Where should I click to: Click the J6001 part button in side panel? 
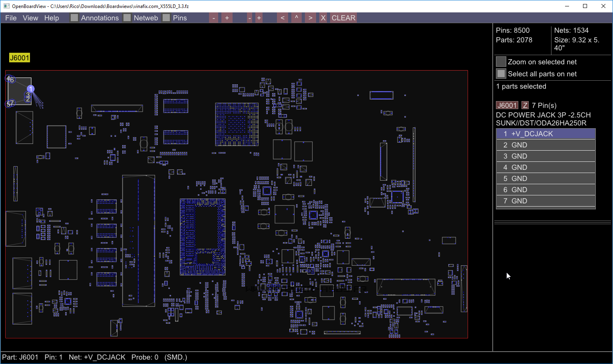tap(507, 105)
